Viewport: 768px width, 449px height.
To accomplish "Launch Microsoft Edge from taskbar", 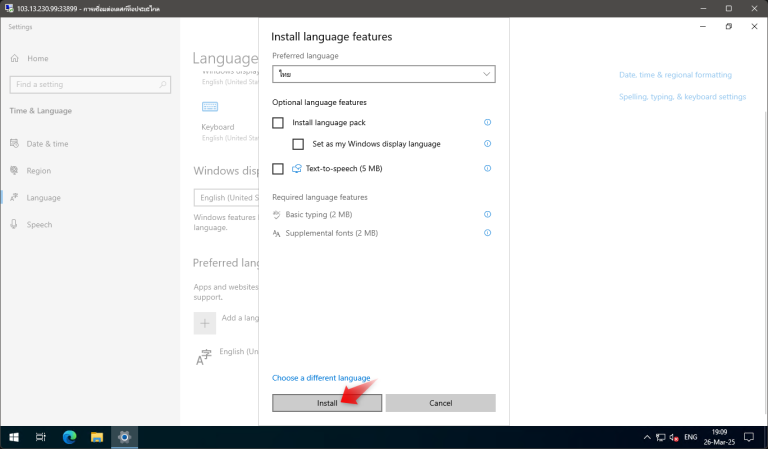I will coord(69,437).
